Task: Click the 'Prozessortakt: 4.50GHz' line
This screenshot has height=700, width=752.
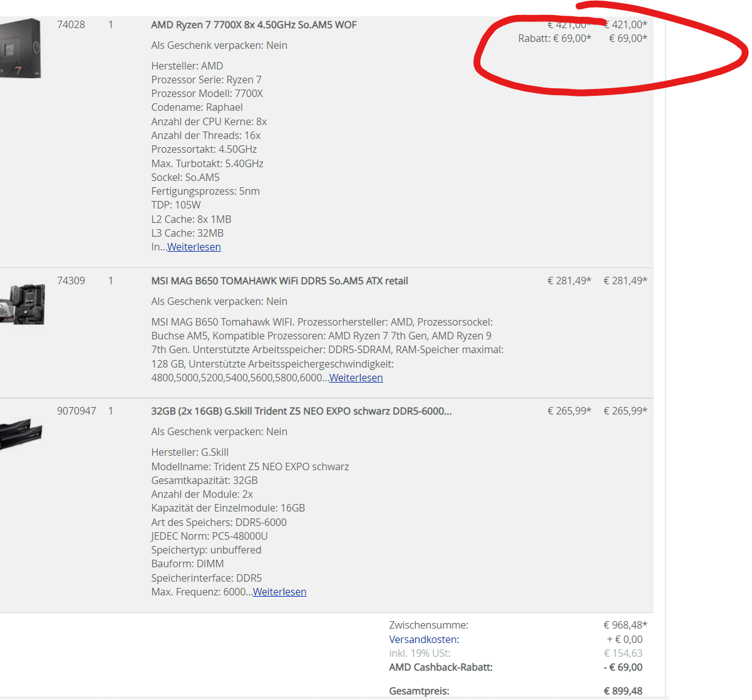Action: (x=204, y=149)
